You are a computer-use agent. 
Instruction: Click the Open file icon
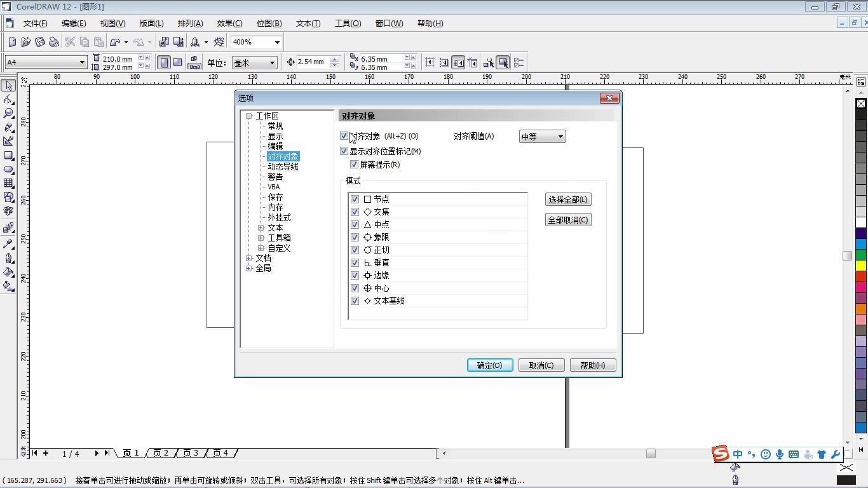(26, 42)
